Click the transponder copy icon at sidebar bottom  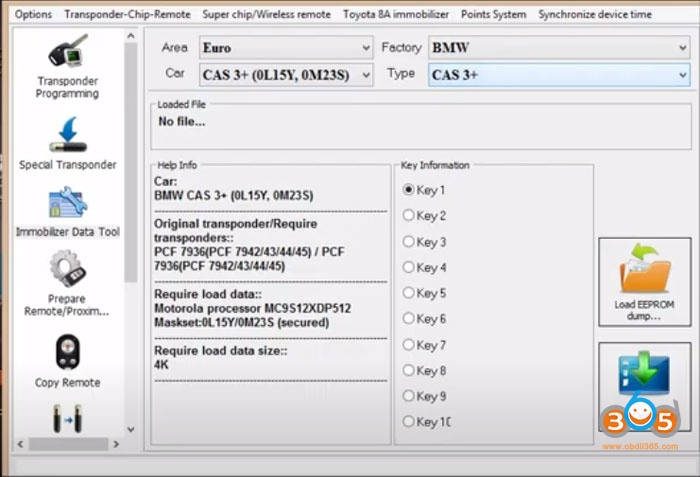tap(67, 416)
